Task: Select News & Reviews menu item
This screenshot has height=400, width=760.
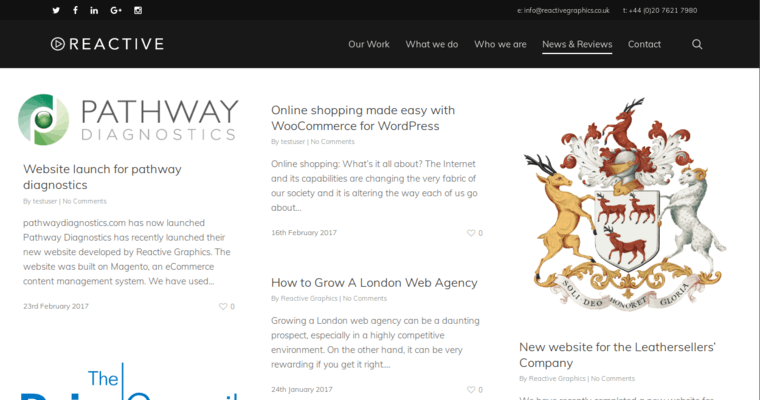Action: [x=576, y=44]
